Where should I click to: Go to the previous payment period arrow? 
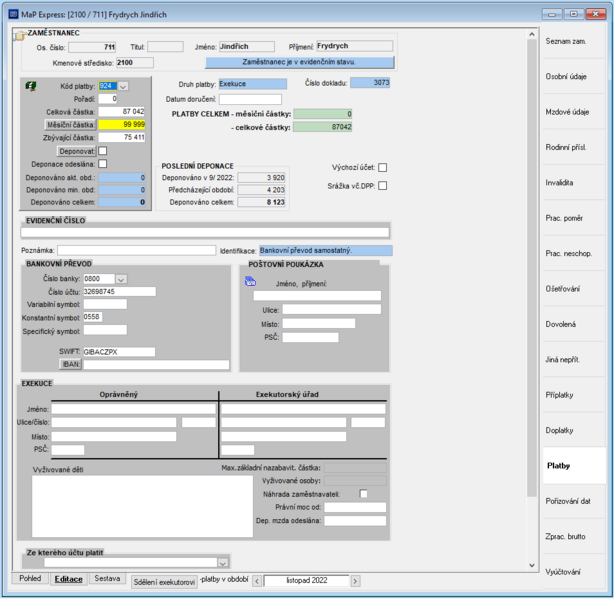point(257,581)
